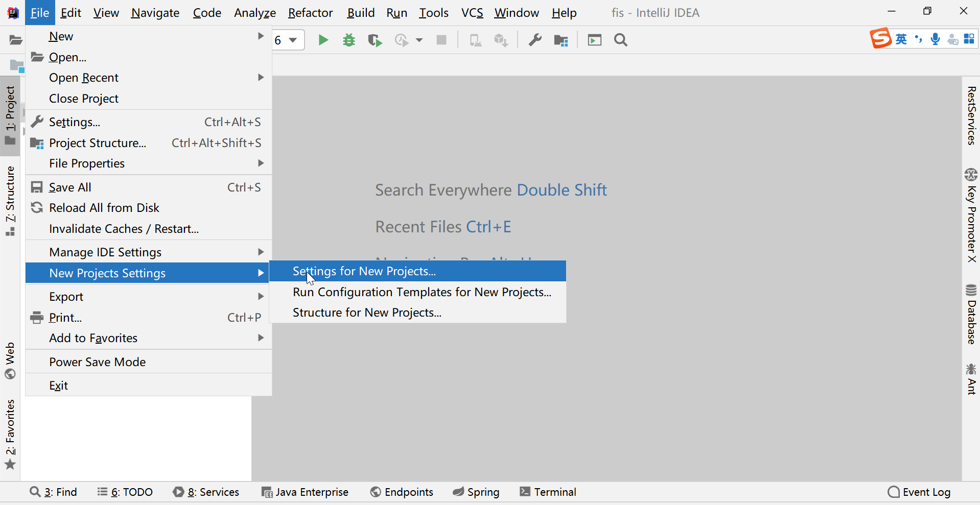
Task: Click the Search Everywhere magnifier icon
Action: point(621,40)
